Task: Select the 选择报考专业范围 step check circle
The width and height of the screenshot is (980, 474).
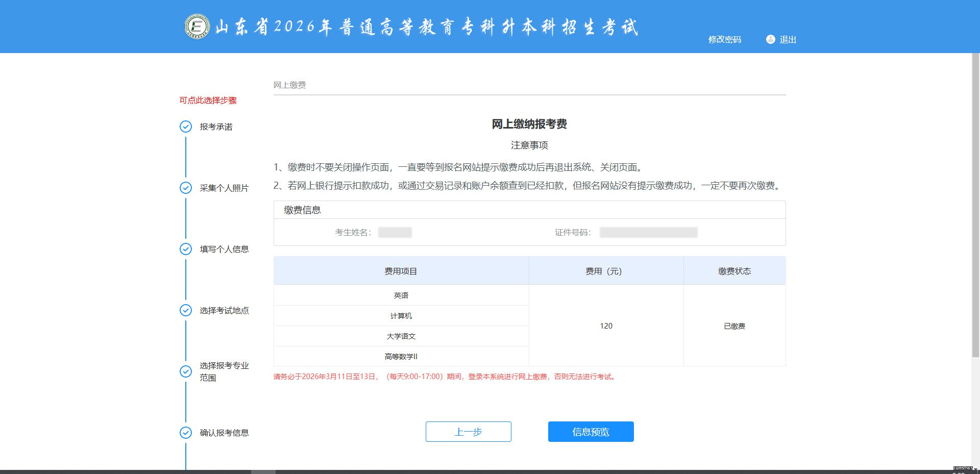Action: [186, 371]
